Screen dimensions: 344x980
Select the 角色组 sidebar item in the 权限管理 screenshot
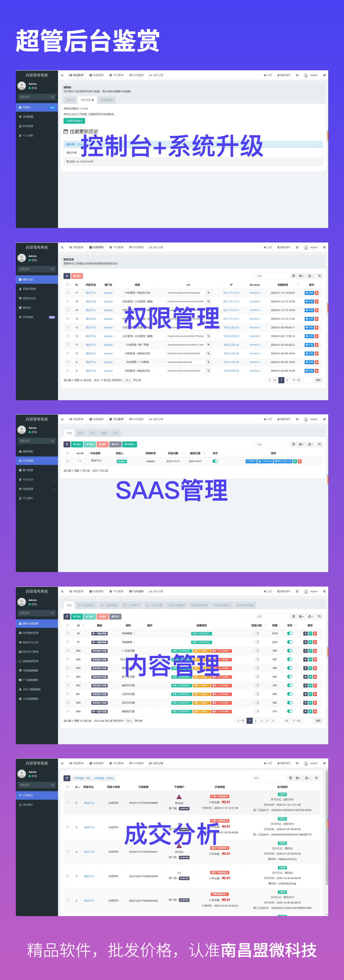point(37,308)
